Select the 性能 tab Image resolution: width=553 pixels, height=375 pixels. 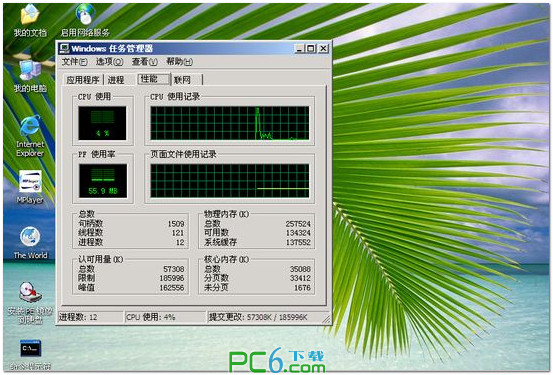click(154, 79)
